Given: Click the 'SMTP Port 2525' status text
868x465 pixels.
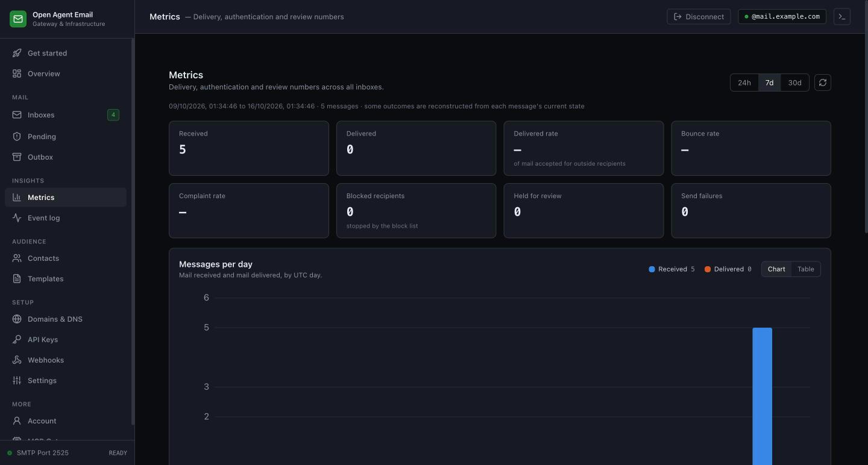Looking at the screenshot, I should tap(43, 453).
